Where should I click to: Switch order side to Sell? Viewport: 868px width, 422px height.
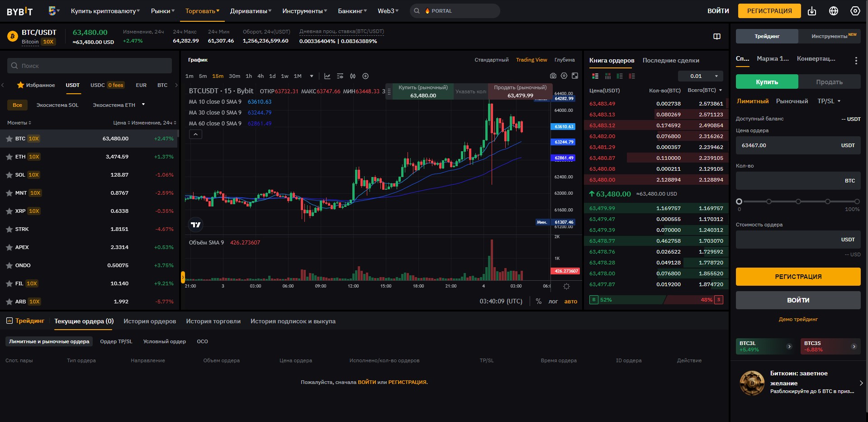pyautogui.click(x=829, y=82)
